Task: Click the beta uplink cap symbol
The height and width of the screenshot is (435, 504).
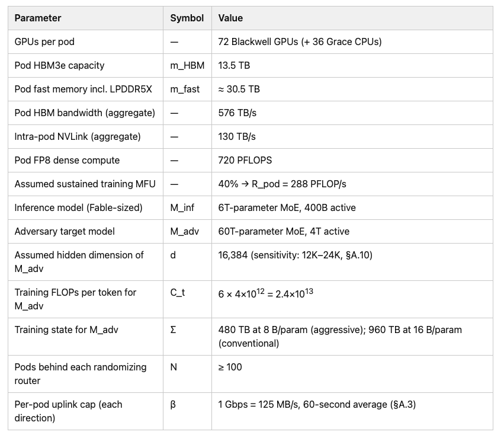Action: point(173,404)
